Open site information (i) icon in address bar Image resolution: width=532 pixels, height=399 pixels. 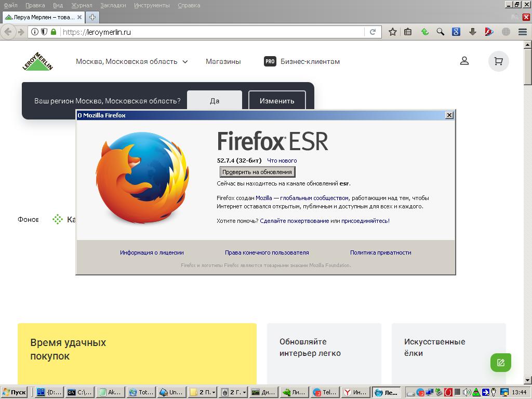pos(35,32)
